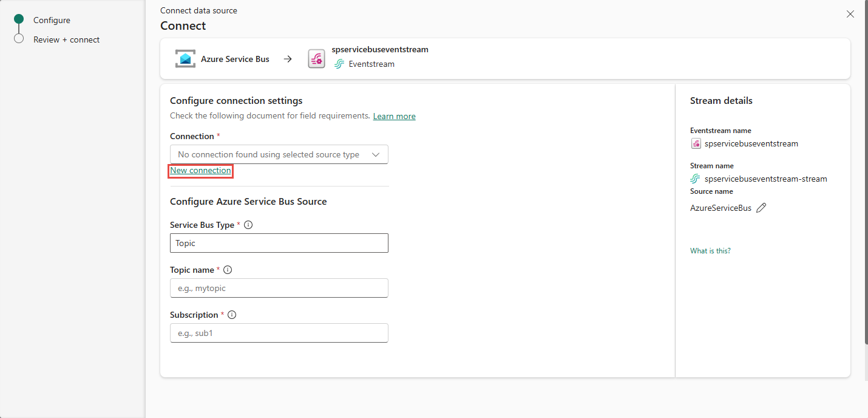Viewport: 868px width, 418px height.
Task: Click the spservicebuseventstream eventstream icon
Action: pyautogui.click(x=316, y=59)
